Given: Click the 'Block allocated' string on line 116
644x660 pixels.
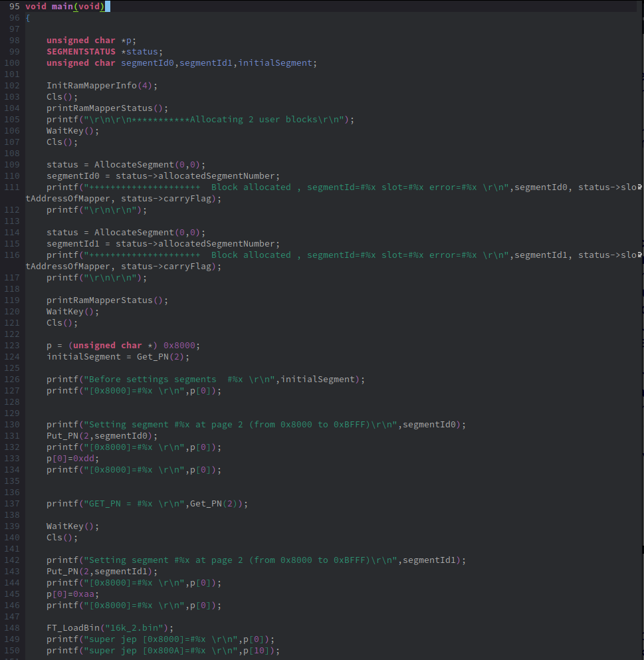Looking at the screenshot, I should [x=251, y=255].
